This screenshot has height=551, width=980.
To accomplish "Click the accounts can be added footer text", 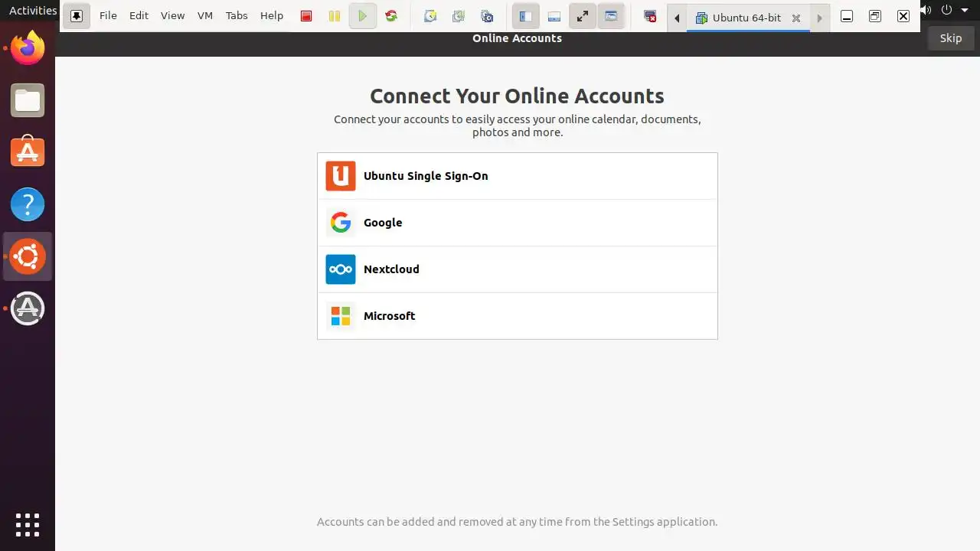I will pos(517,522).
